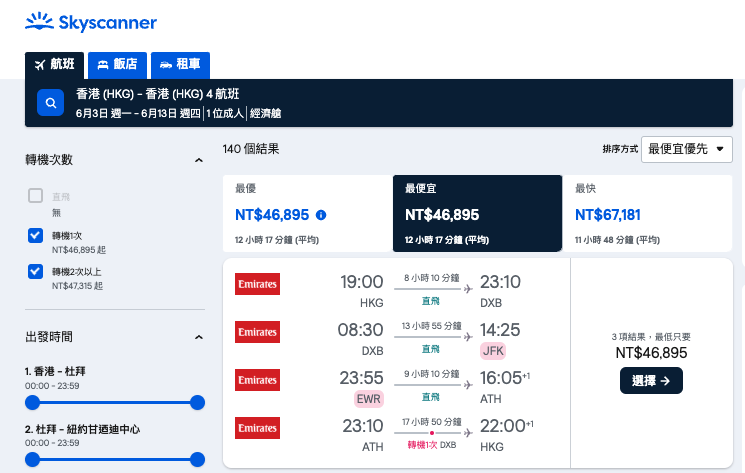Click the 經濟艙 cabin class text
The width and height of the screenshot is (745, 473).
pyautogui.click(x=266, y=114)
